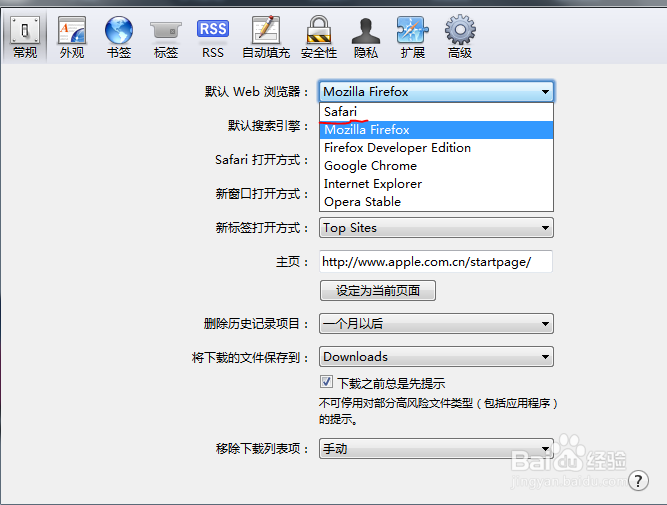Collapse the 默认 Web 浏览器 dropdown showing Mozilla Firefox

(436, 91)
